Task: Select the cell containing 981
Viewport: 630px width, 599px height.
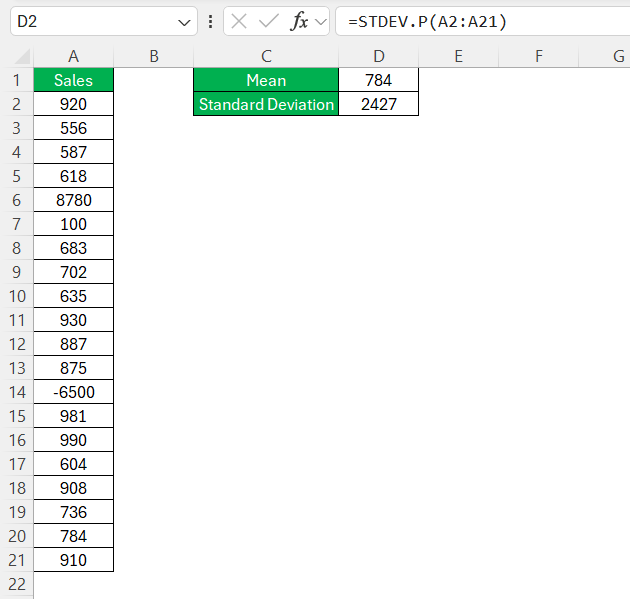Action: click(x=74, y=416)
